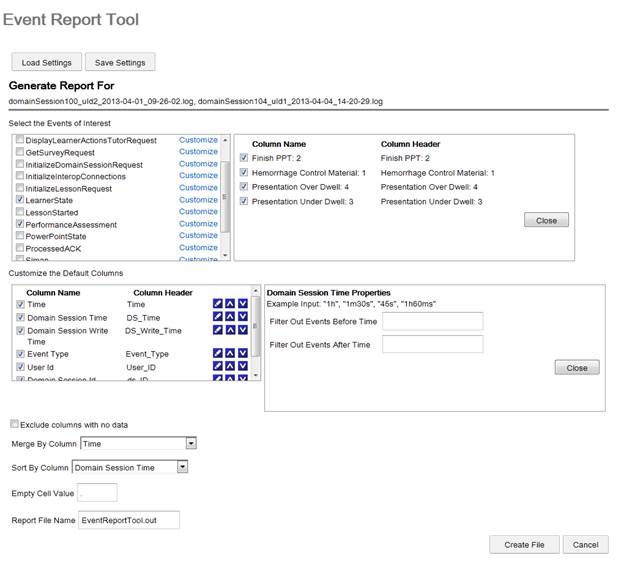Move Domain Session Write Time up
This screenshot has height=572, width=624.
[x=230, y=330]
